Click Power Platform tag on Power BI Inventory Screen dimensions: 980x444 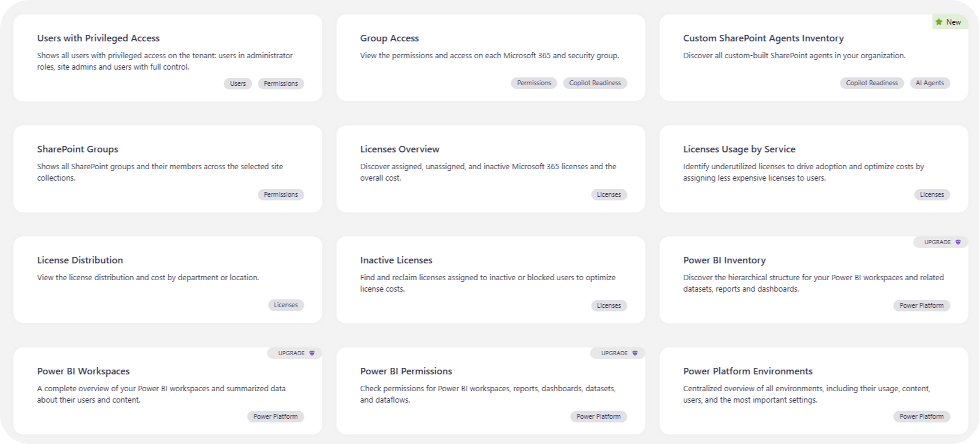point(922,305)
